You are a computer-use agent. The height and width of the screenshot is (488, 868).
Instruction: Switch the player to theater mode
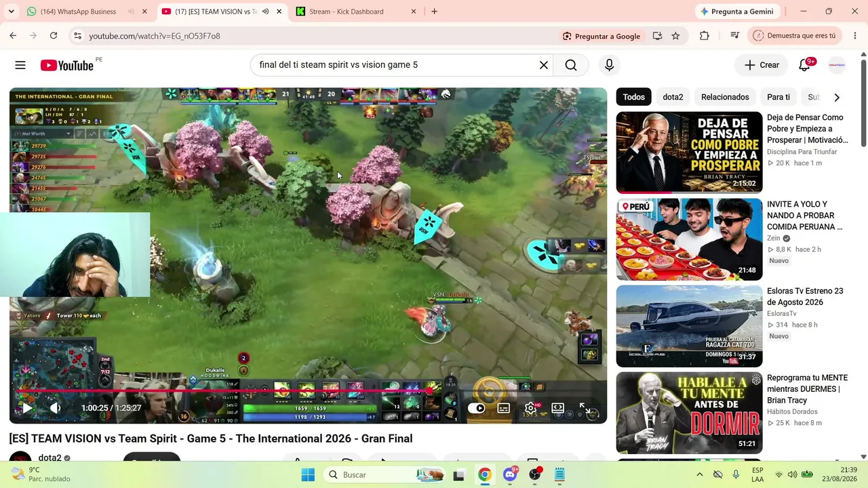tap(558, 408)
